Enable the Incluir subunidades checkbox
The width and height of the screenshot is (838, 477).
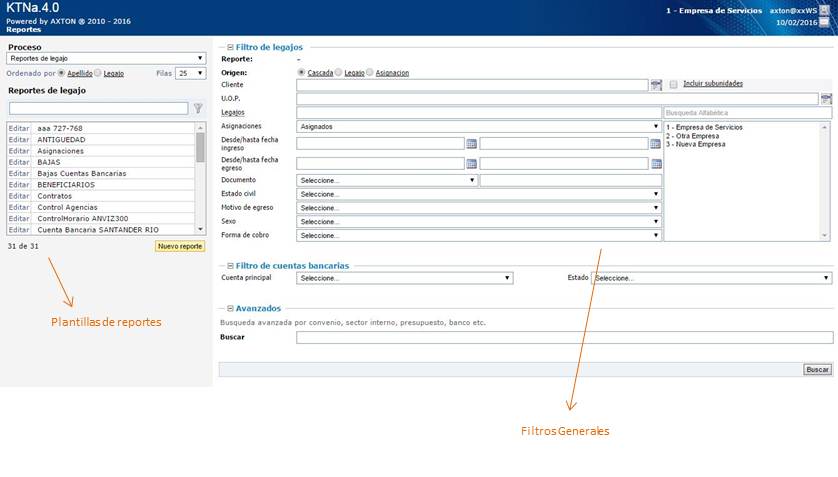[674, 84]
